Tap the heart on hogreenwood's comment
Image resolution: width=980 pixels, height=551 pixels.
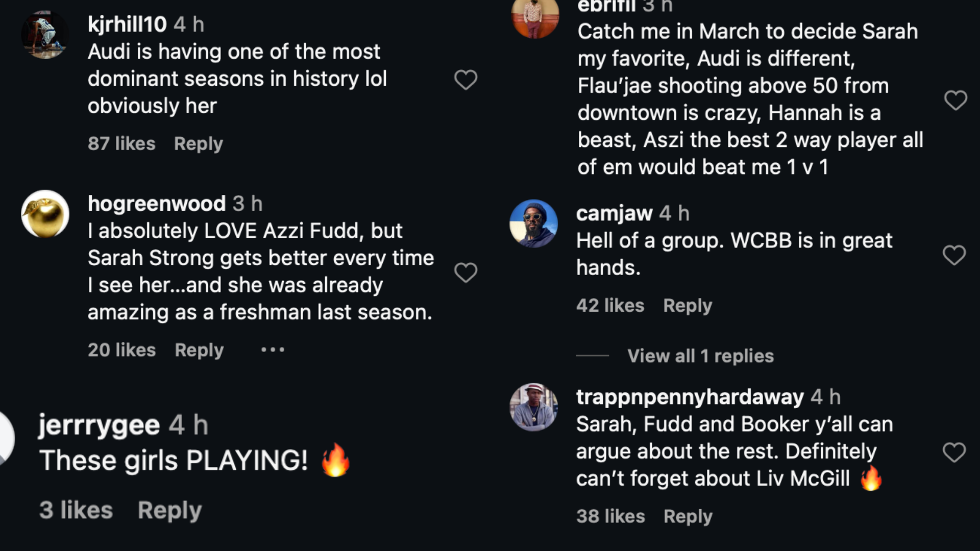click(465, 272)
